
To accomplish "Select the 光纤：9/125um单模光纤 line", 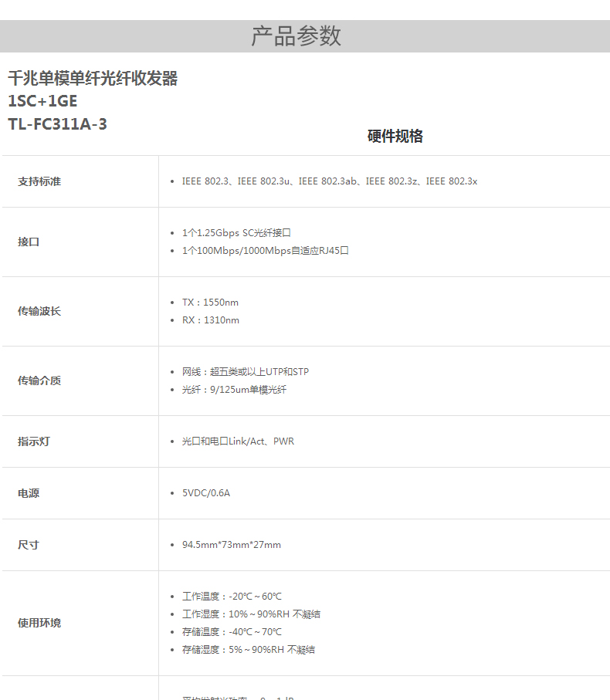I will (x=235, y=390).
